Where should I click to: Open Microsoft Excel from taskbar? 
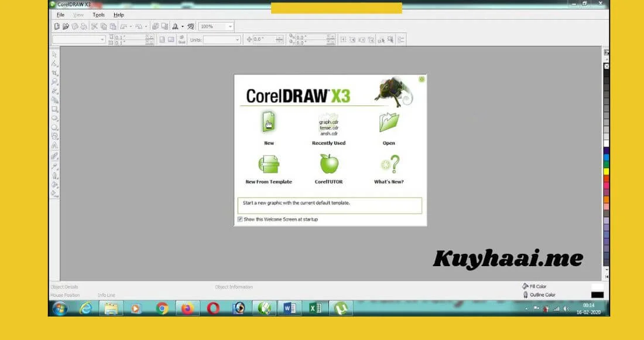coord(315,308)
